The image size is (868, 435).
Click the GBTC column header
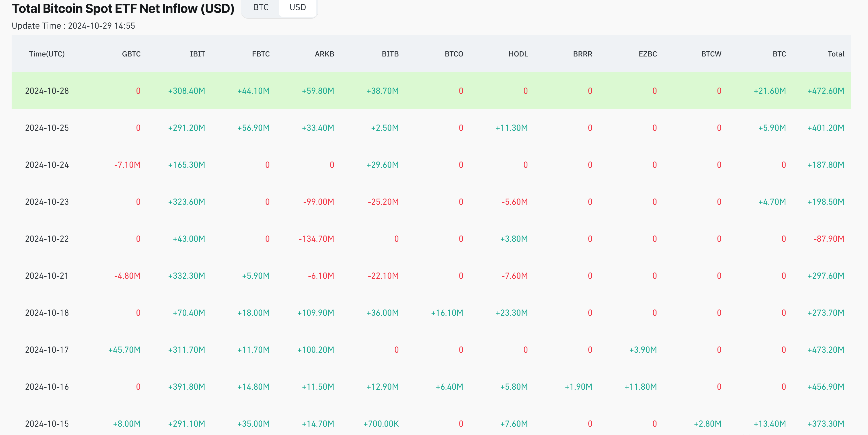[131, 54]
